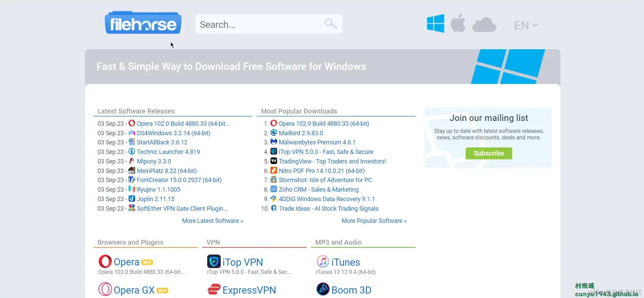Image resolution: width=644 pixels, height=298 pixels.
Task: Click Mailbird icon in popular list
Action: click(274, 133)
